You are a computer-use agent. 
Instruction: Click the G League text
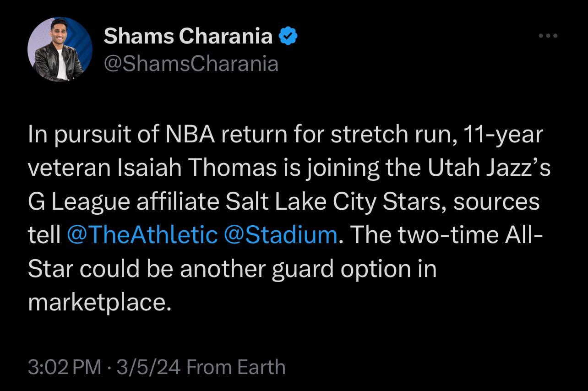pyautogui.click(x=78, y=201)
